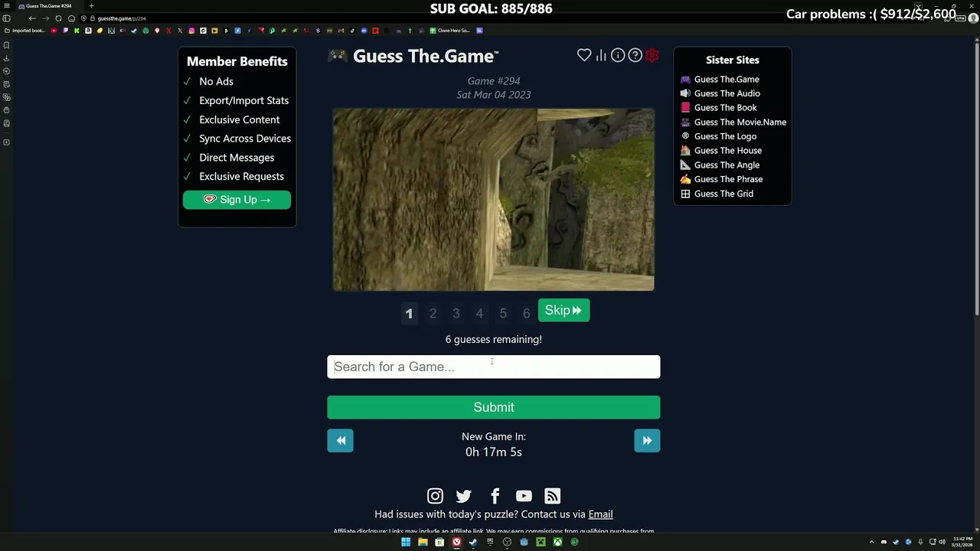Open the Email contact link

[600, 514]
